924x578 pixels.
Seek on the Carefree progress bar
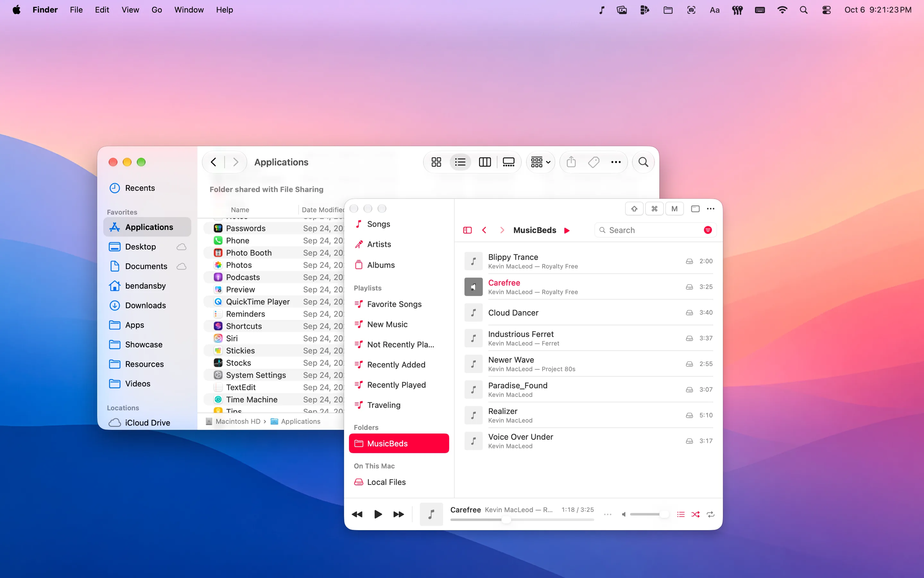pyautogui.click(x=522, y=520)
